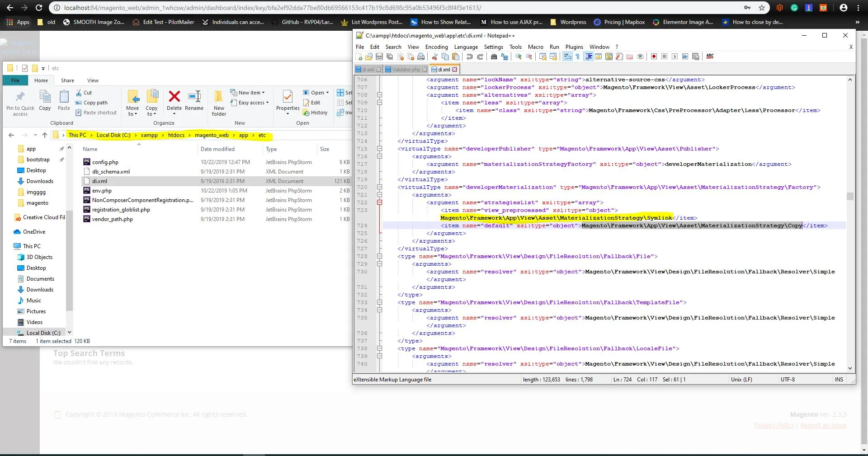Toggle Word wrap in Notepad++ toolbar
The width and height of the screenshot is (868, 456).
coord(567,56)
